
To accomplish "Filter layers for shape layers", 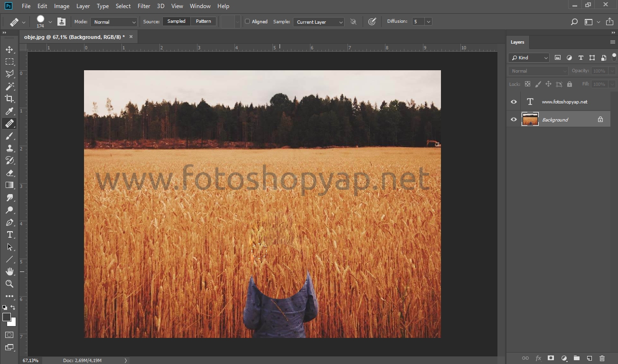I will click(x=592, y=58).
